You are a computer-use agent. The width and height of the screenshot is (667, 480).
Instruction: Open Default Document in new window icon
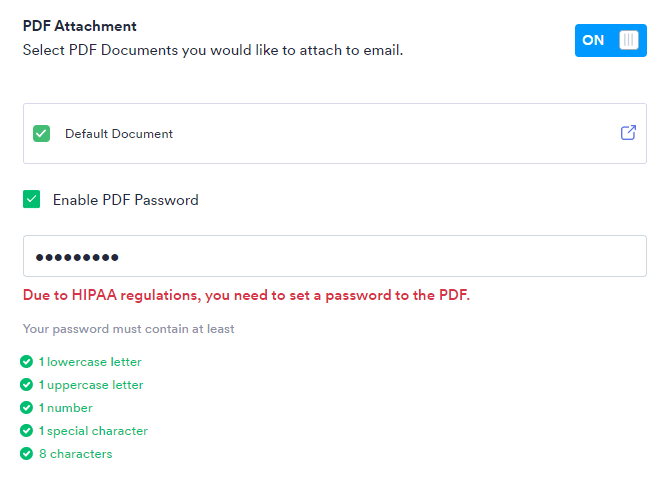628,133
